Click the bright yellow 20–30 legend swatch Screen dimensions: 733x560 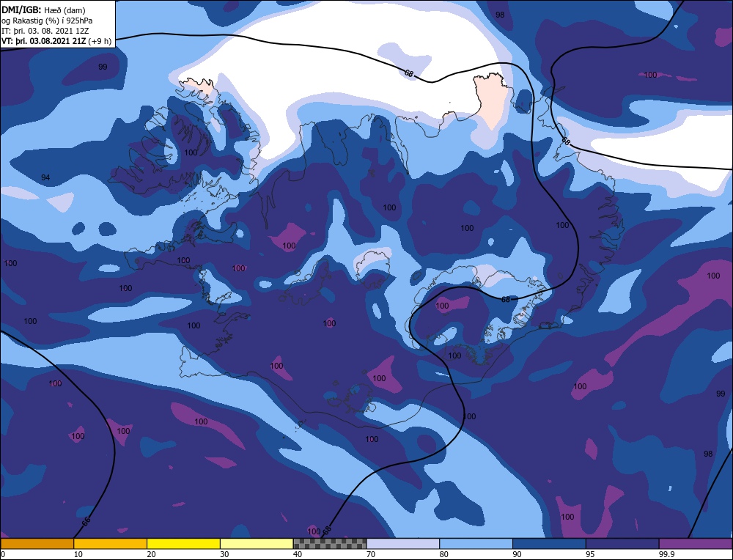(x=183, y=544)
